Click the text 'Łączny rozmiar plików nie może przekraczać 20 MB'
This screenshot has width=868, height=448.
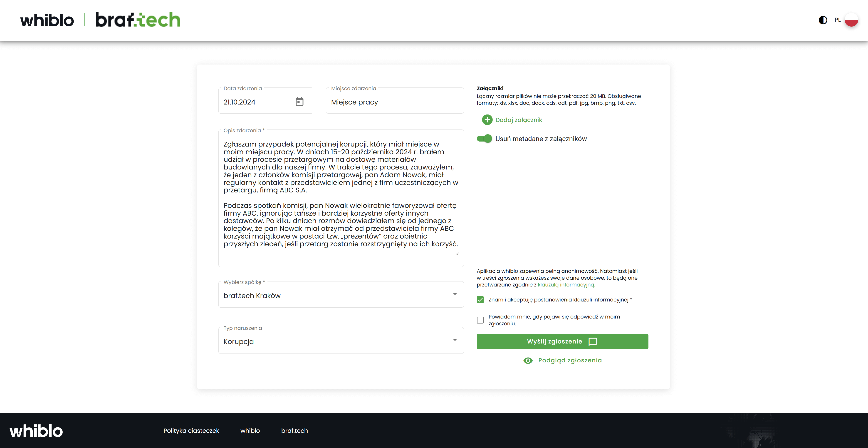pos(541,96)
